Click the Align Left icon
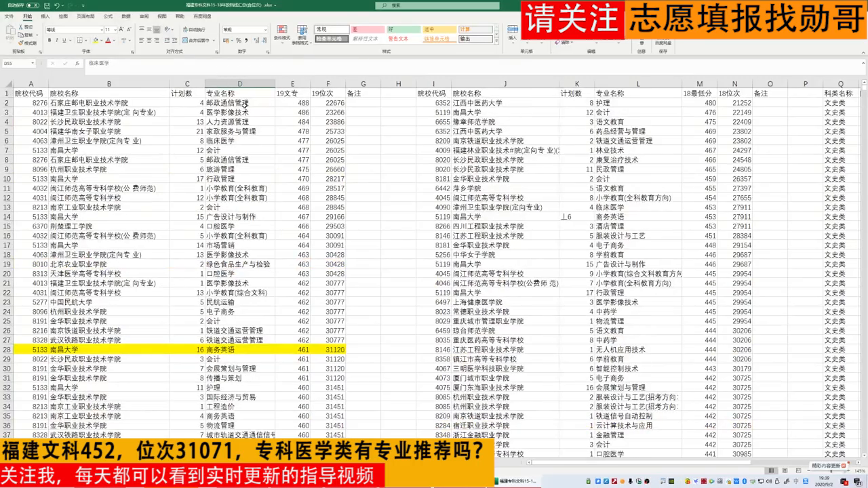Screen dimensions: 868x488 coord(142,40)
